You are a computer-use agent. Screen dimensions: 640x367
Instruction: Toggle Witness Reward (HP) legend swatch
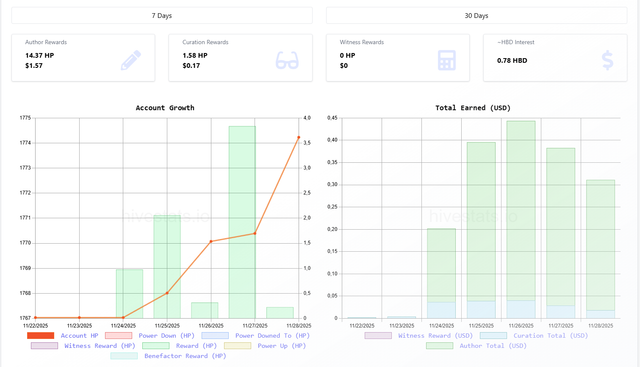pos(44,346)
